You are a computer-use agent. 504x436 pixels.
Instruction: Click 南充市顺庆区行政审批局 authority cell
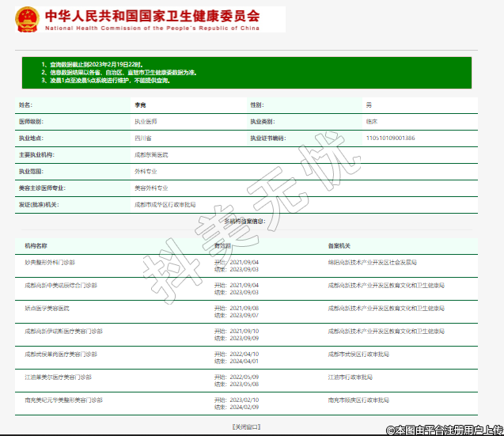[x=358, y=400]
